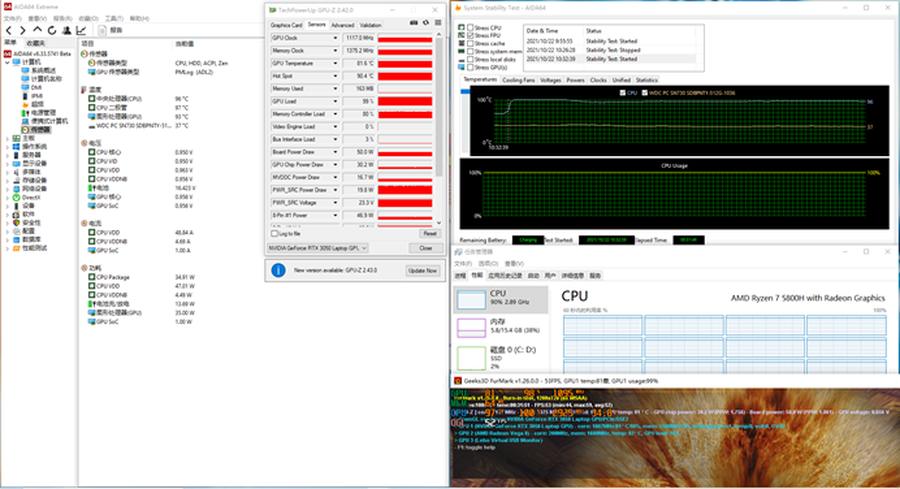The height and width of the screenshot is (489, 900).
Task: Switch to GPU-Z Advanced tab
Action: [343, 25]
